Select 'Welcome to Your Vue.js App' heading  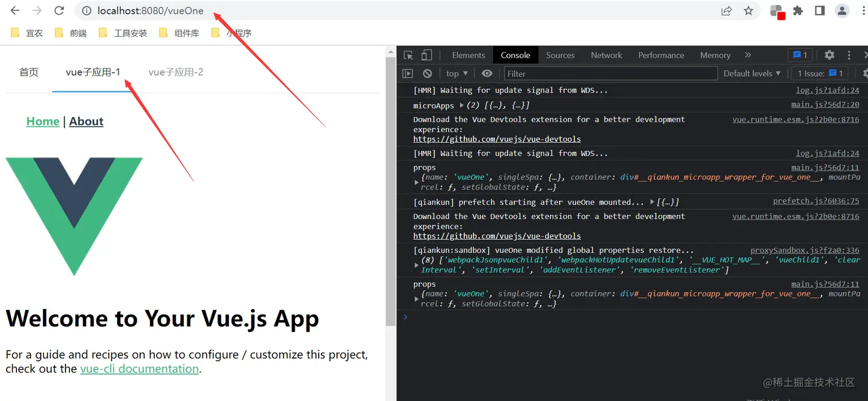coord(162,318)
